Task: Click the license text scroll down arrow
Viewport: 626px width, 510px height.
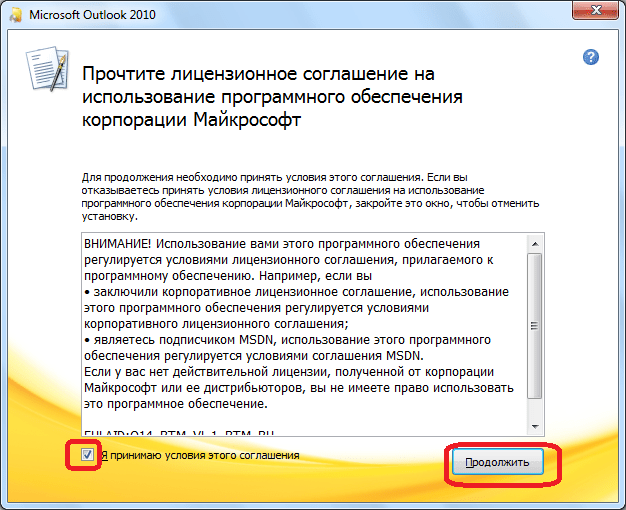Action: (535, 427)
